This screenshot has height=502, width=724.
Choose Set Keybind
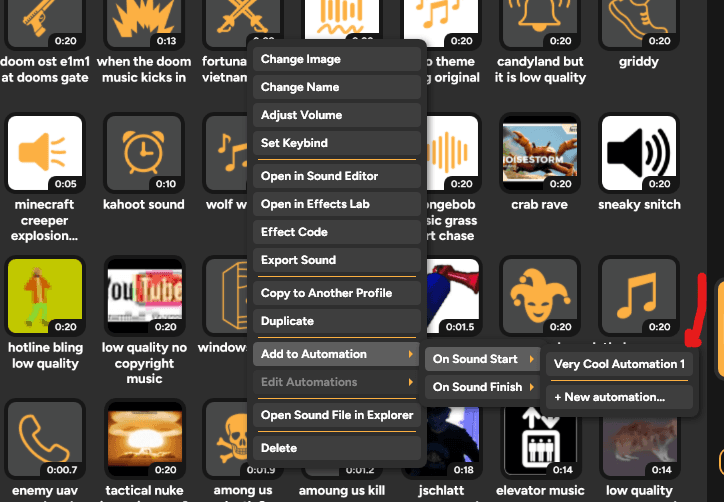[337, 143]
